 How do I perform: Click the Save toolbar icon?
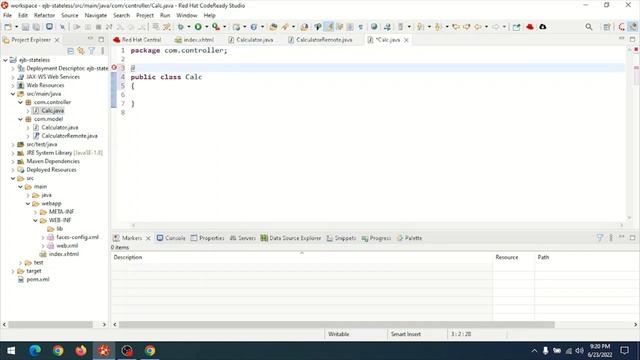(x=25, y=27)
